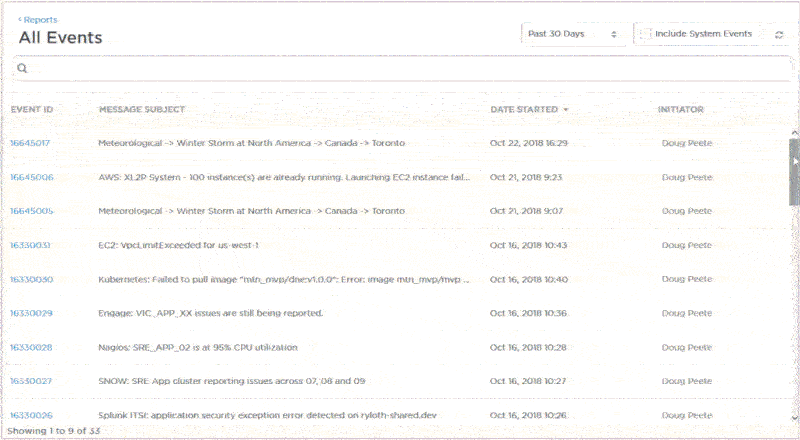The width and height of the screenshot is (800, 440).
Task: Open event 16330029
Action: [x=32, y=313]
